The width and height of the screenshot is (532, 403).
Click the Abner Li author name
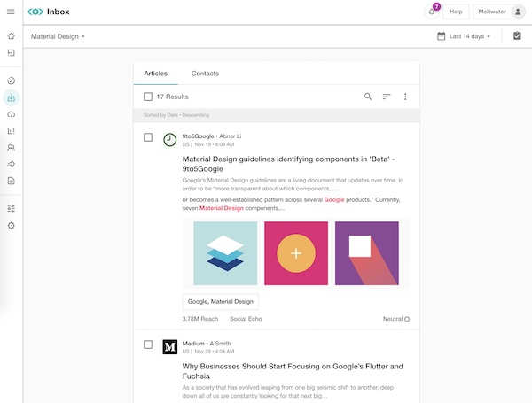231,136
